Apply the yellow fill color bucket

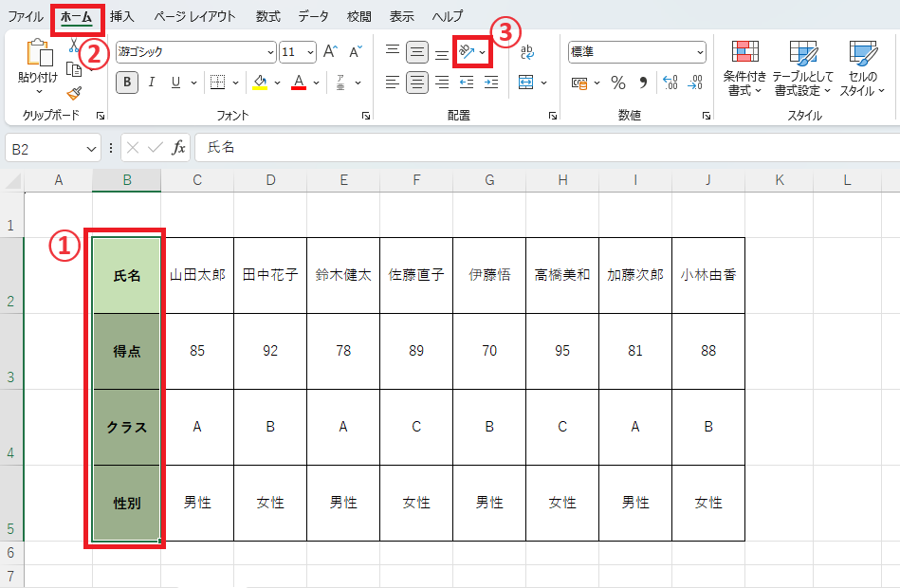[260, 83]
